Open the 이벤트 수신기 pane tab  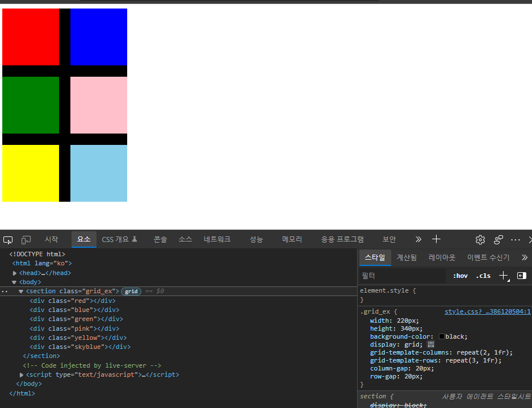[x=488, y=257]
